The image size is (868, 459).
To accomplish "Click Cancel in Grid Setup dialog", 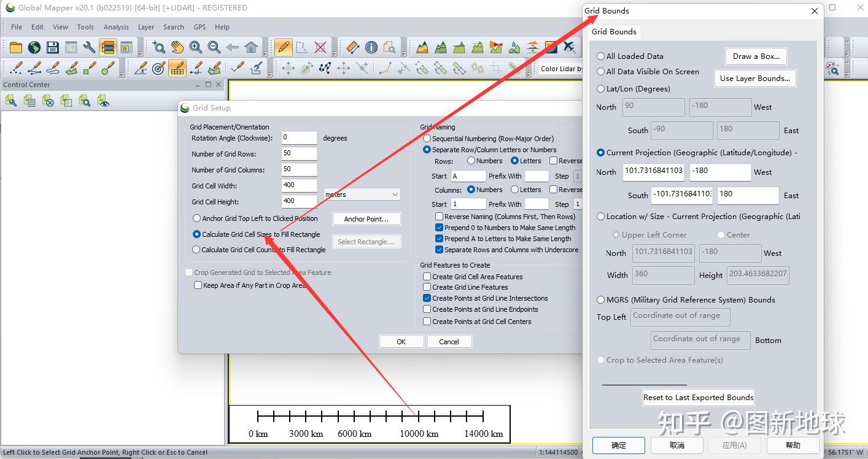I will (x=449, y=342).
